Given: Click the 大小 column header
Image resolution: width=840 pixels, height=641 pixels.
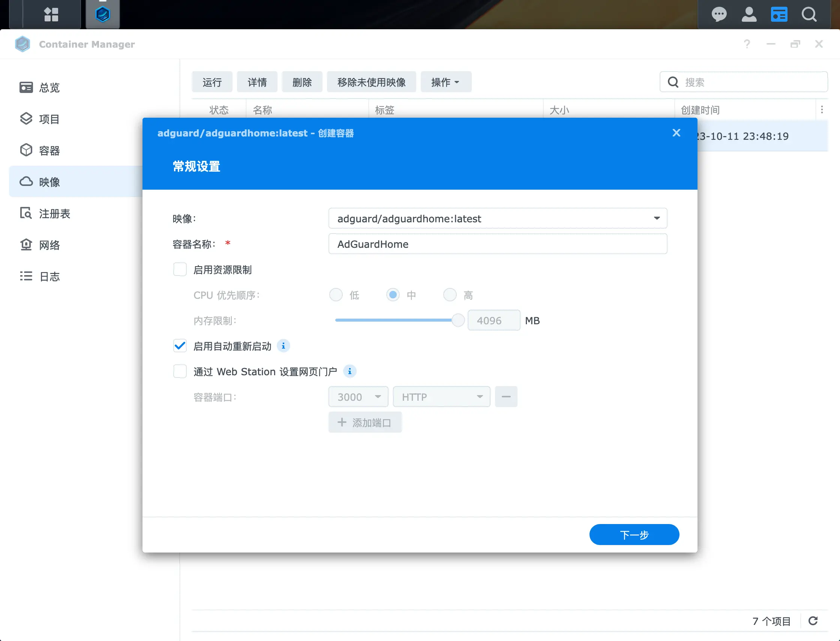Looking at the screenshot, I should 609,110.
